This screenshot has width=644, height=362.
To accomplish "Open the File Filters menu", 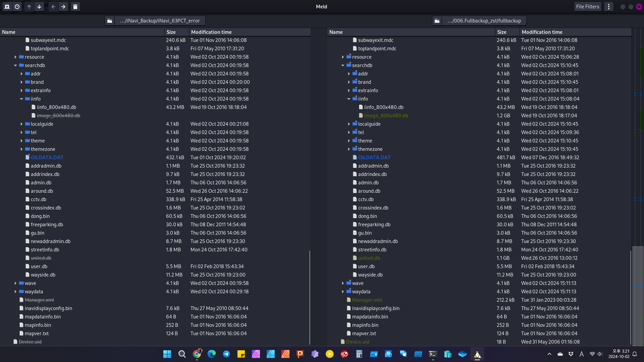I will 587,7.
